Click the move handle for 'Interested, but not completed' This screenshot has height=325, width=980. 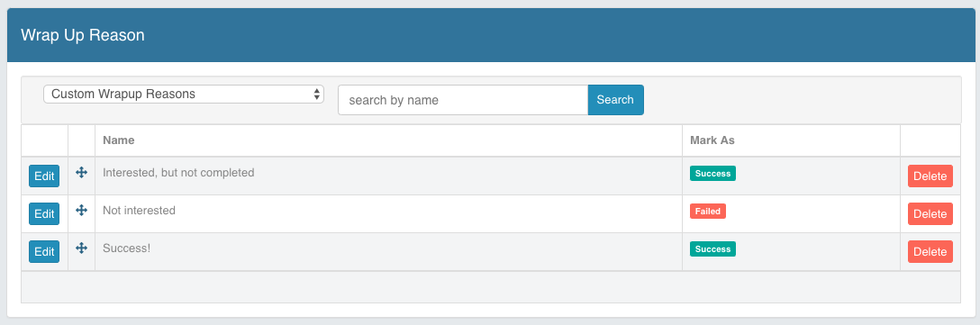click(x=81, y=173)
